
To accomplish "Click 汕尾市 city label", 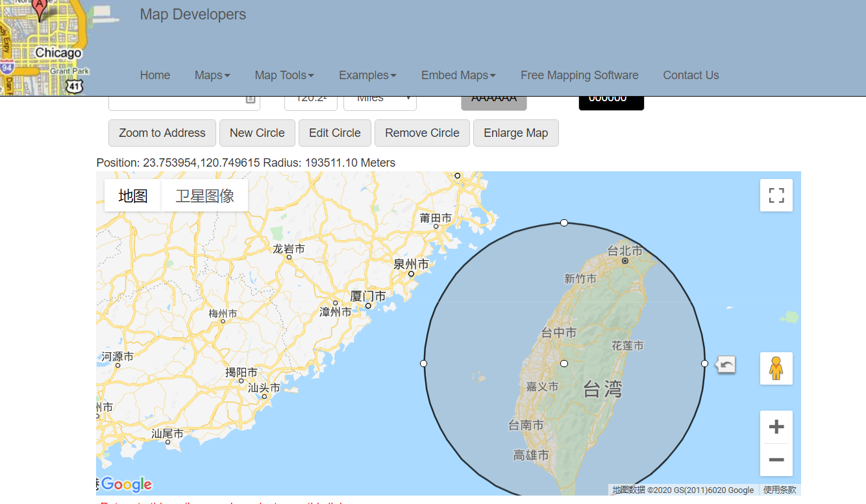I will (x=167, y=433).
